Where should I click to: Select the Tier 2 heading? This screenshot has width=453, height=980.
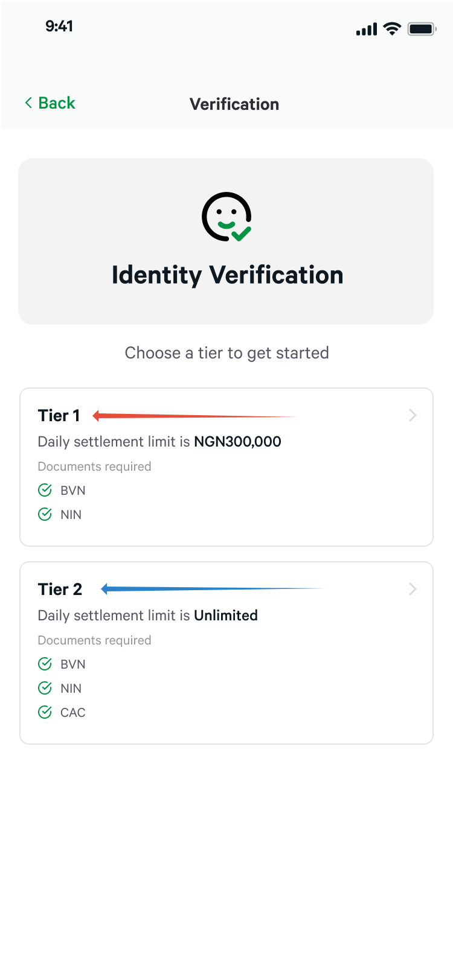[60, 590]
